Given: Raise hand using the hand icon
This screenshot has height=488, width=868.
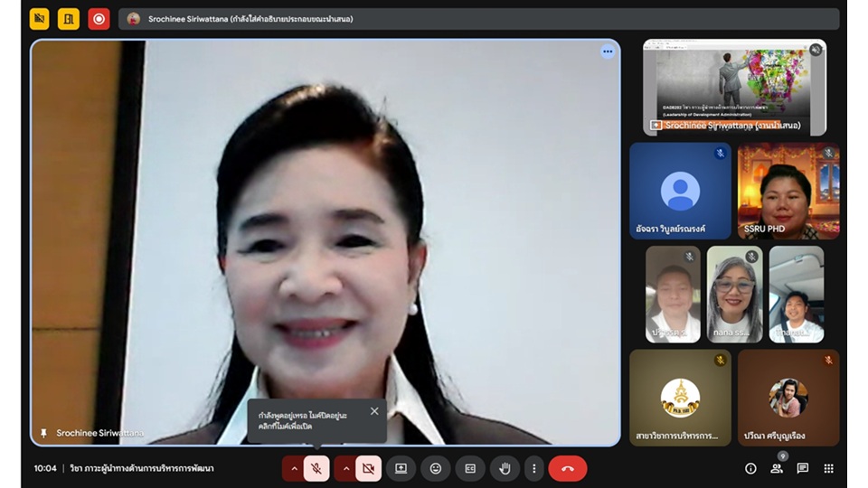Looking at the screenshot, I should pyautogui.click(x=505, y=468).
